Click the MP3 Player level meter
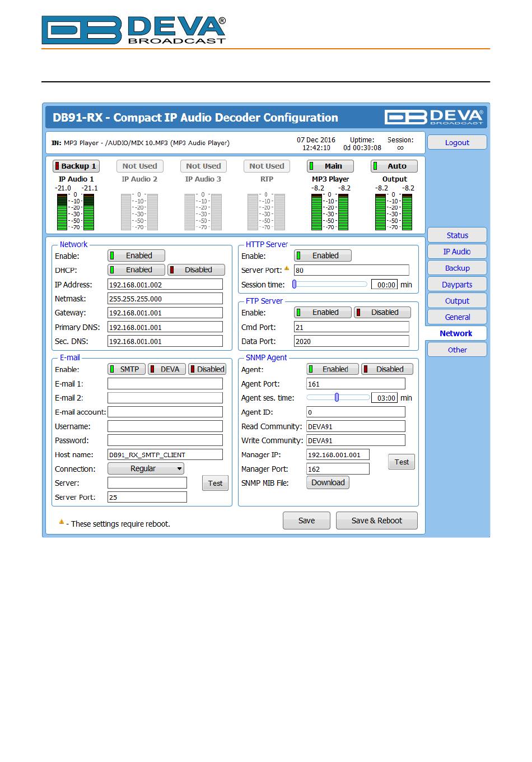The width and height of the screenshot is (532, 762). point(330,212)
